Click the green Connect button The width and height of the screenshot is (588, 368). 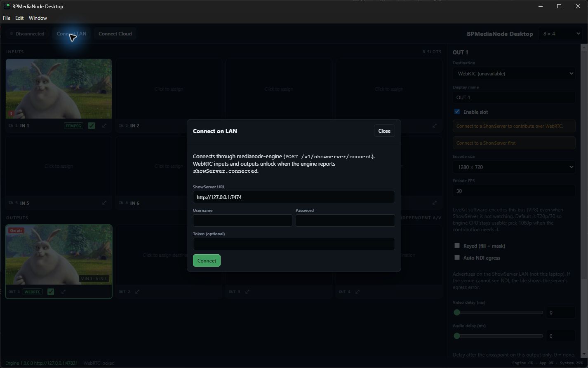tap(207, 260)
